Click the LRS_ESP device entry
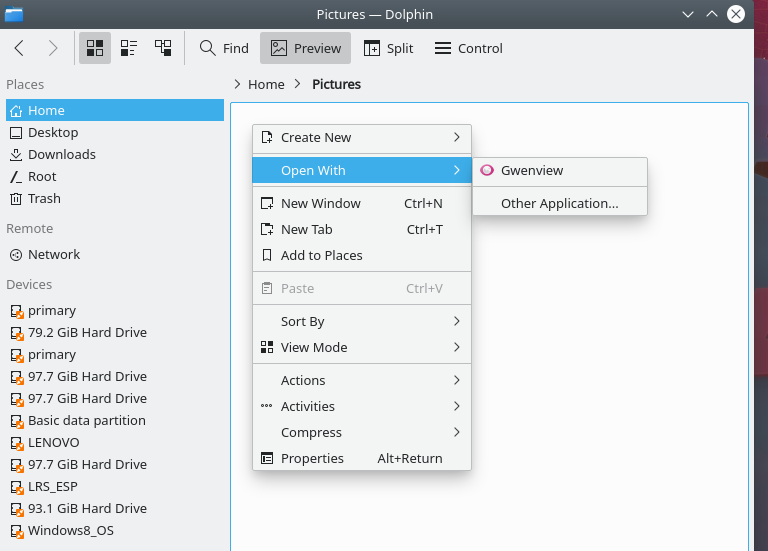This screenshot has height=551, width=768. [x=115, y=486]
